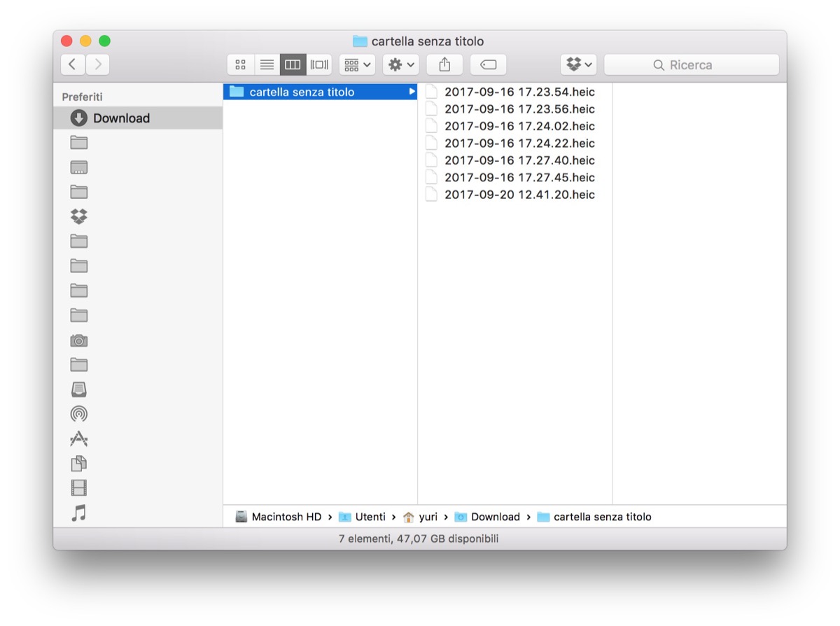Screen dimensions: 840x626
Task: Open the Dropbox toolbar dropdown
Action: 578,64
